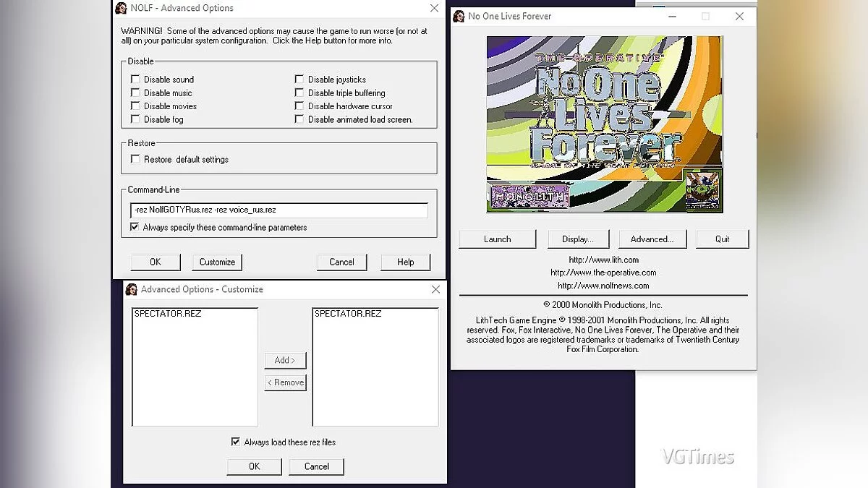Tick Disable animated load screen
The width and height of the screenshot is (868, 488).
pyautogui.click(x=299, y=119)
